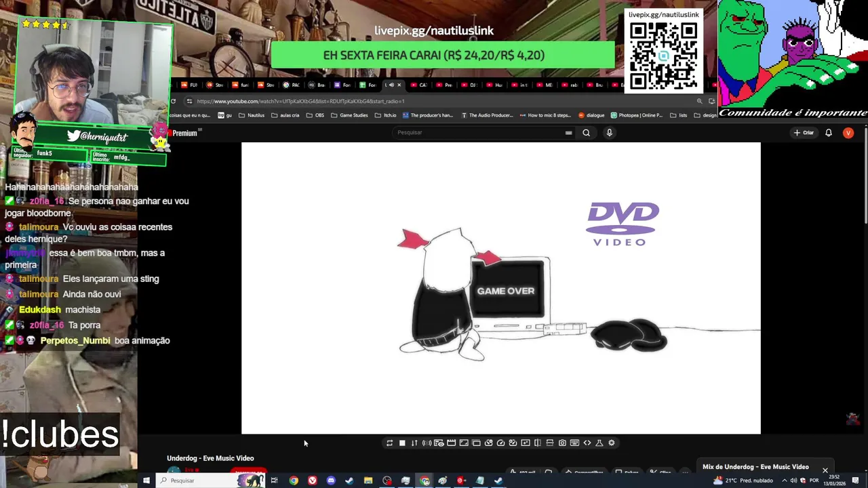Open the Game Studies bookmarks folder
Image resolution: width=868 pixels, height=488 pixels.
(x=349, y=115)
